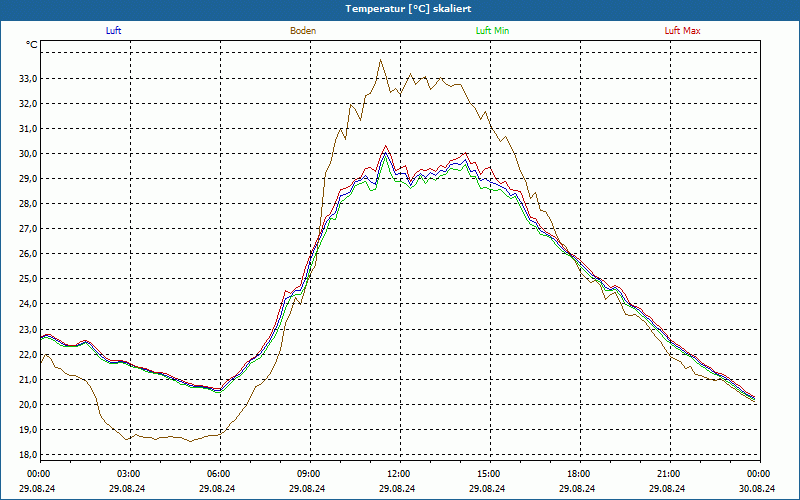The image size is (800, 500).
Task: Click the '03:00' time axis label
Action: pos(131,474)
